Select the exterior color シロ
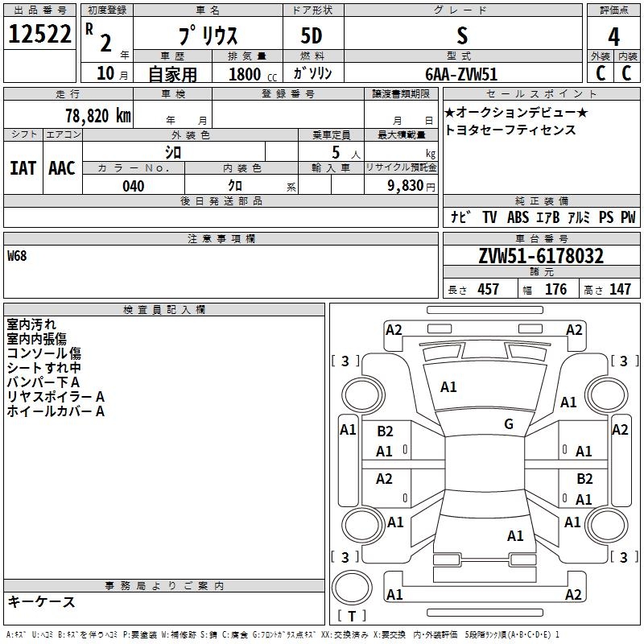This screenshot has height=644, width=644. coord(173,152)
